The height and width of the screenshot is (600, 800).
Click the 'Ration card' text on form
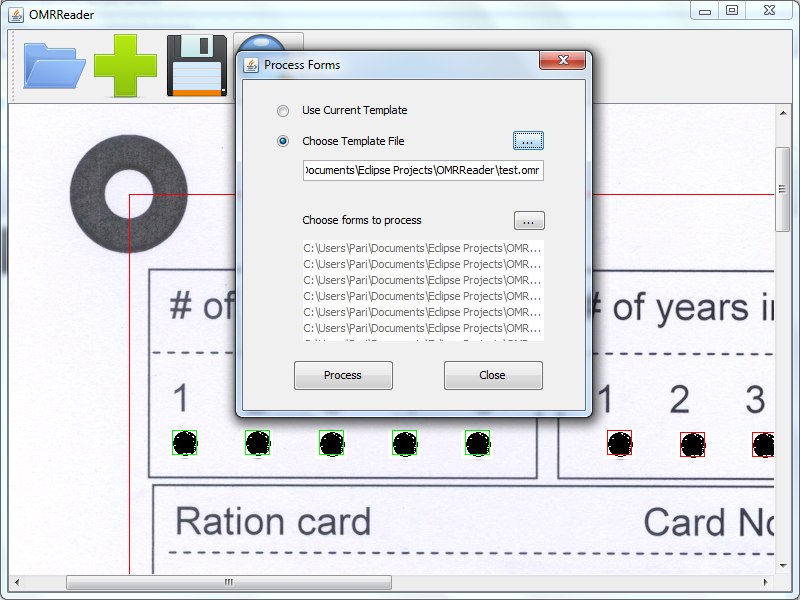273,522
